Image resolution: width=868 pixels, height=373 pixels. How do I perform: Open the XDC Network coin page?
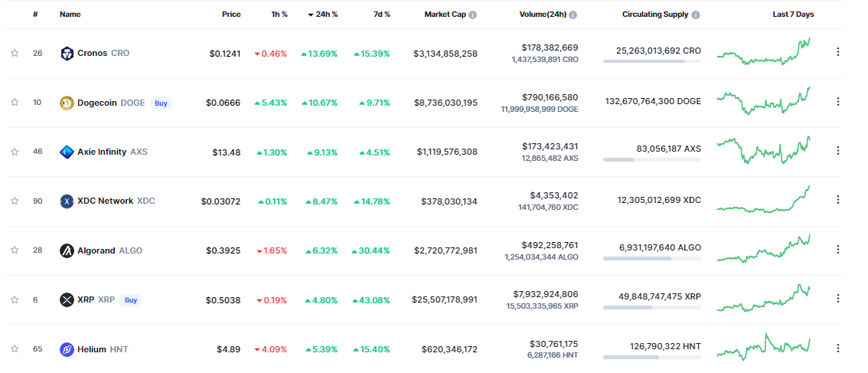point(116,201)
